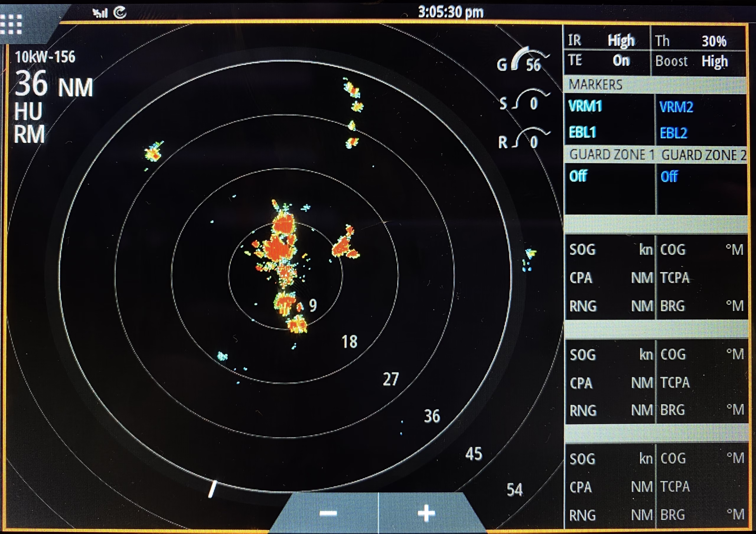The image size is (756, 534).
Task: Tap the 10kW-156 radar source label
Action: [x=45, y=57]
